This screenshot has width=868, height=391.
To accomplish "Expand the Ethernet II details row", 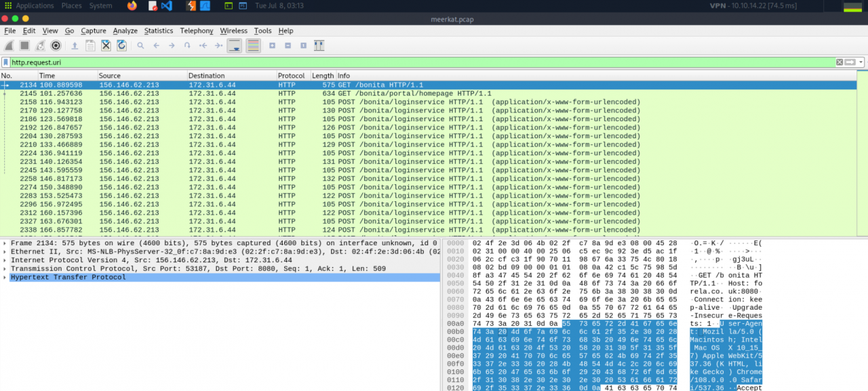I will click(x=5, y=251).
